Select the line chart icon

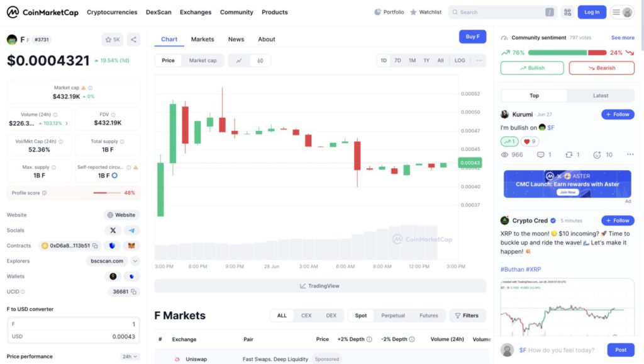pos(239,60)
